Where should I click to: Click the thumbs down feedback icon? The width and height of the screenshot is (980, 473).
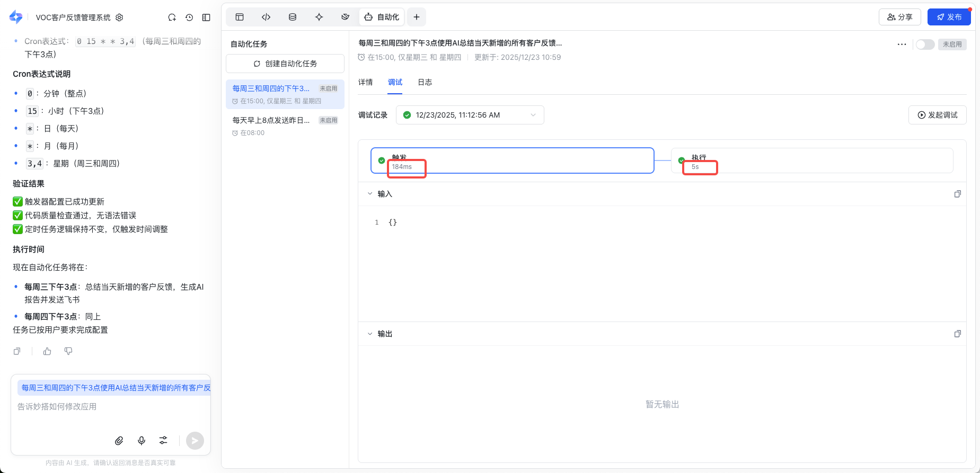click(x=68, y=351)
